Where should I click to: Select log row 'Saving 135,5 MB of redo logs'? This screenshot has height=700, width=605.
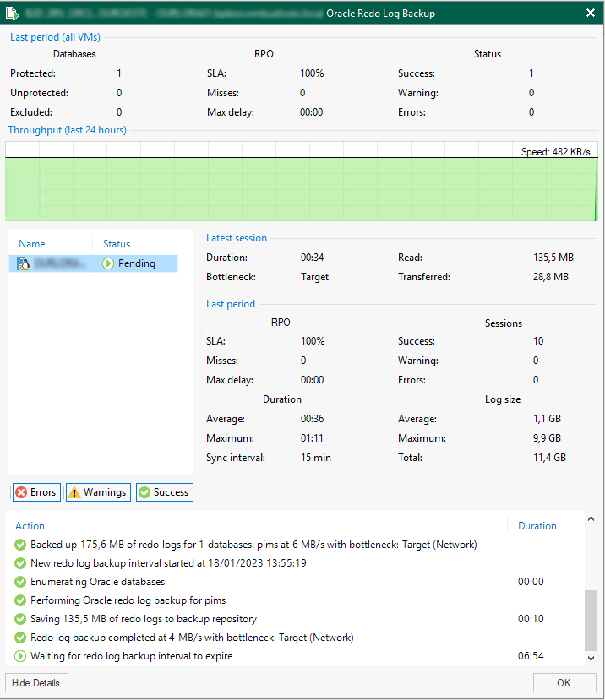pyautogui.click(x=295, y=619)
